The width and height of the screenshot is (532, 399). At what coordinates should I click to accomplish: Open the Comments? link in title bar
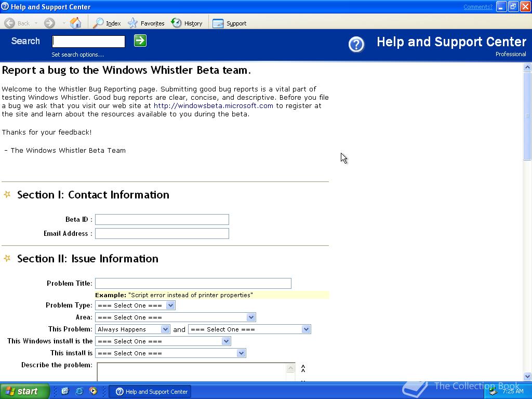pos(478,7)
